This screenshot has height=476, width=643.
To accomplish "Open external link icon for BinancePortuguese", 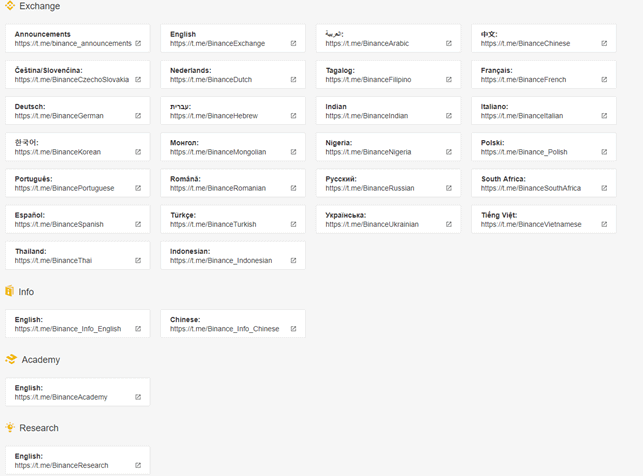I will point(138,188).
